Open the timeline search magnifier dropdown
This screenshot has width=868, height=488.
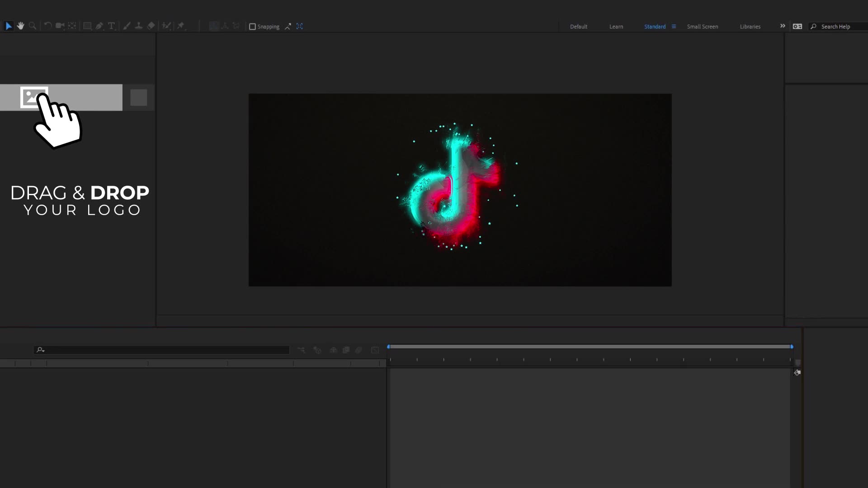(x=40, y=350)
